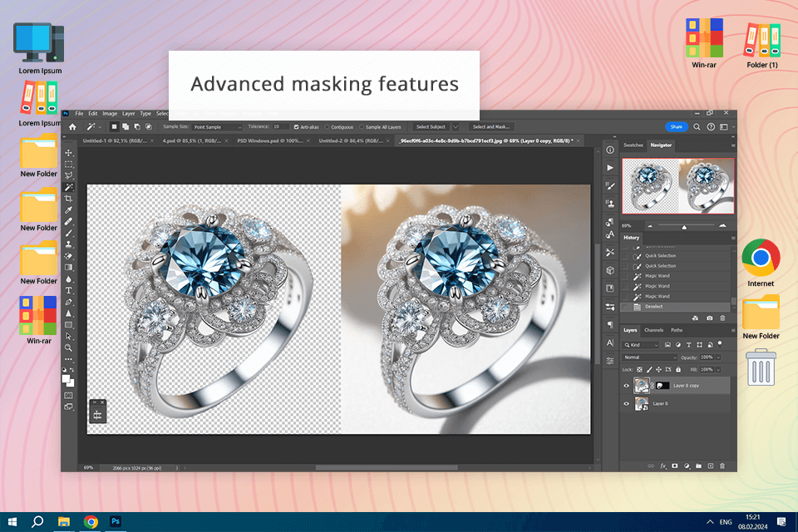Toggle filter for pixel layers icon
This screenshot has height=532, width=798.
pos(667,345)
